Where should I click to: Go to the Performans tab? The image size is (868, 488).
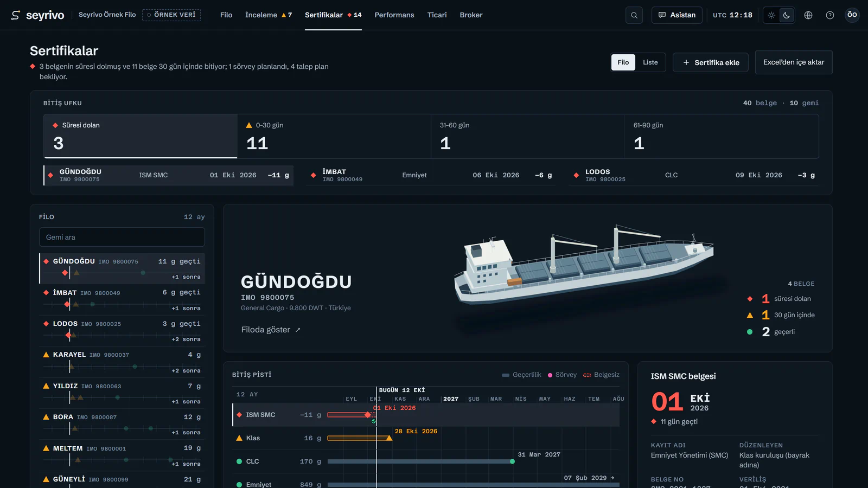click(394, 15)
